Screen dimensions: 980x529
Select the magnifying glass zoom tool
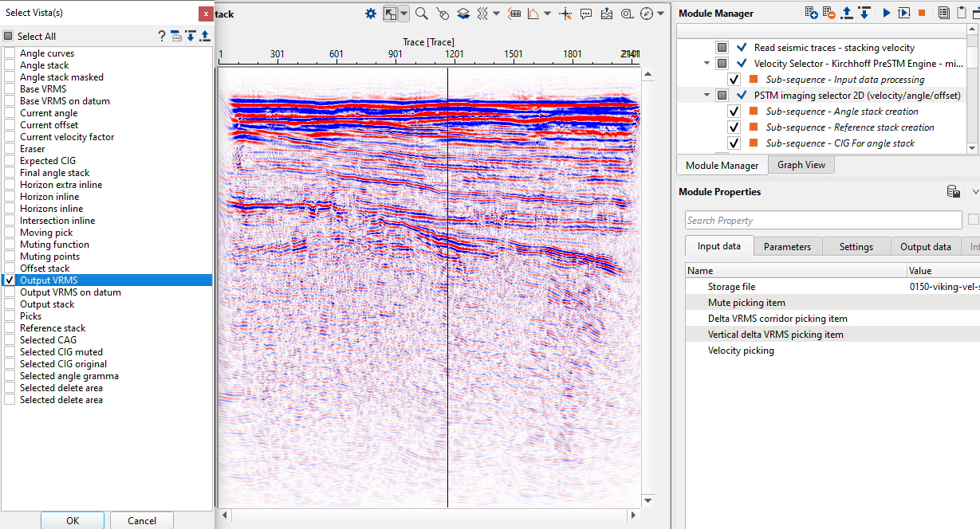tap(421, 14)
